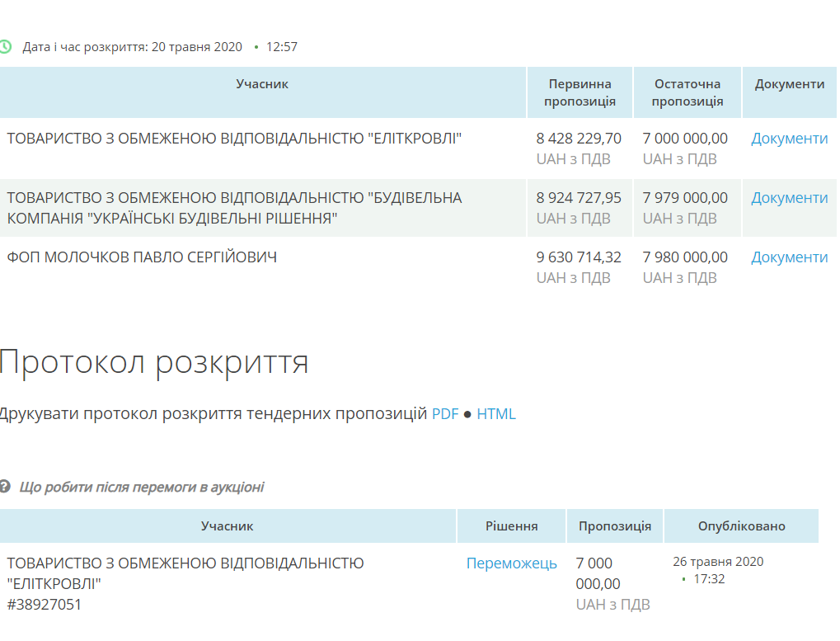The height and width of the screenshot is (641, 840).
Task: Click the clock icon beside the opening date
Action: click(6, 47)
